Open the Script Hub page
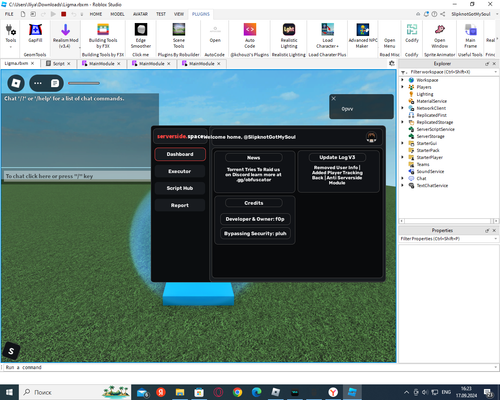Image resolution: width=500 pixels, height=400 pixels. pos(180,188)
